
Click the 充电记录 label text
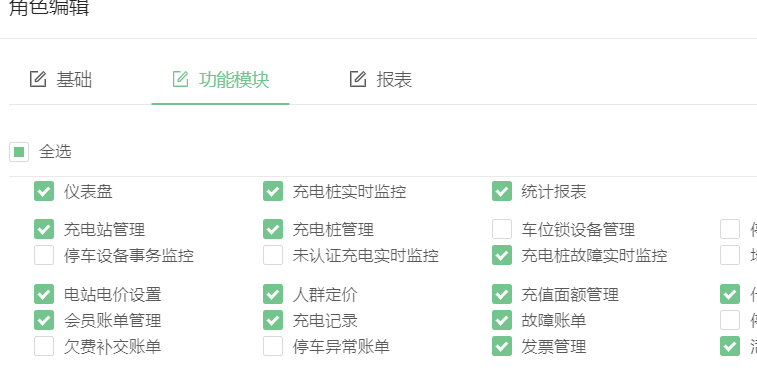click(325, 320)
